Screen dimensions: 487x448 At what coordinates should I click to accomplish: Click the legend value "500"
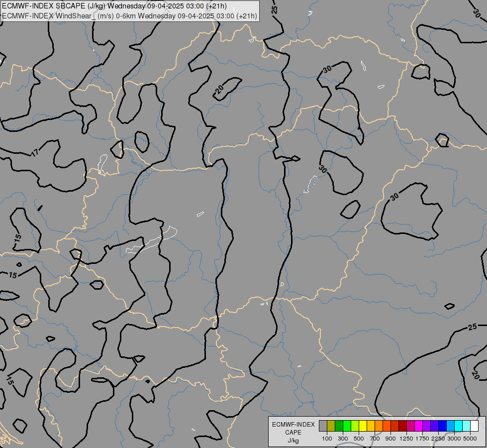click(x=359, y=439)
